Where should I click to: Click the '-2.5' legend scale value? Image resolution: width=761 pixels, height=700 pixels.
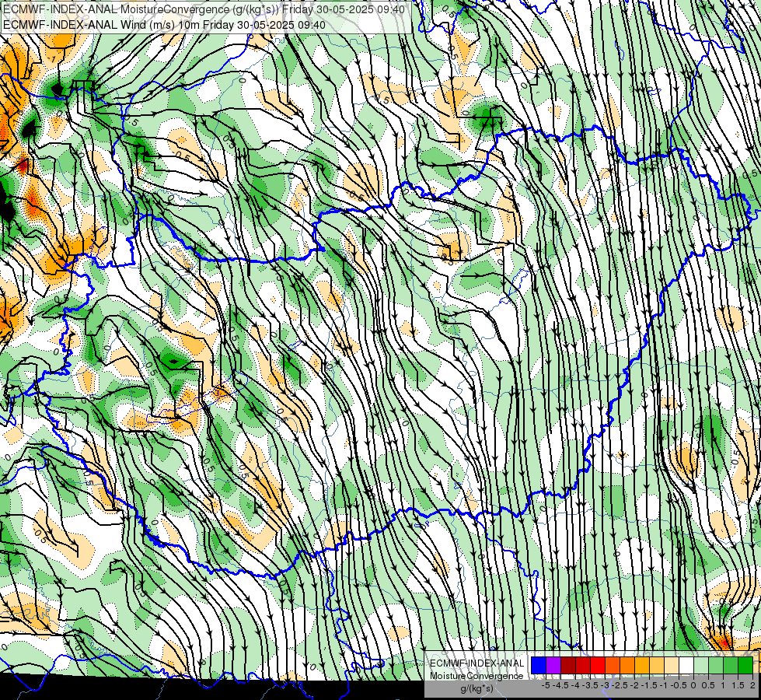click(x=620, y=685)
